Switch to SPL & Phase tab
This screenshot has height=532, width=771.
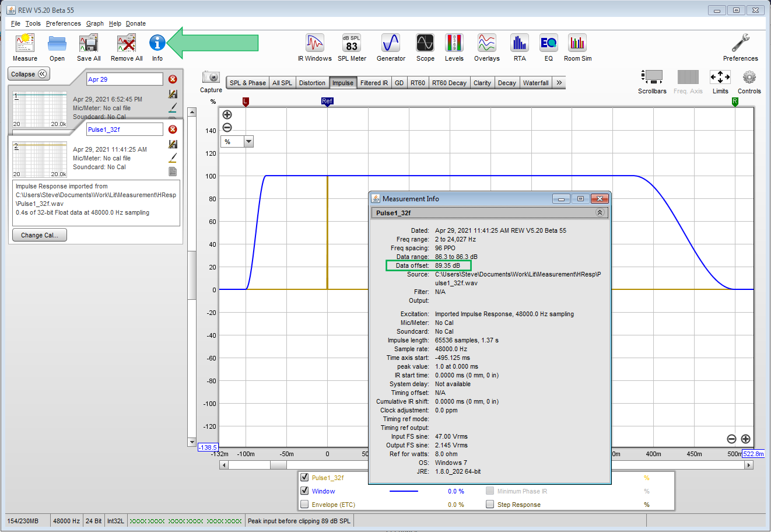tap(247, 83)
